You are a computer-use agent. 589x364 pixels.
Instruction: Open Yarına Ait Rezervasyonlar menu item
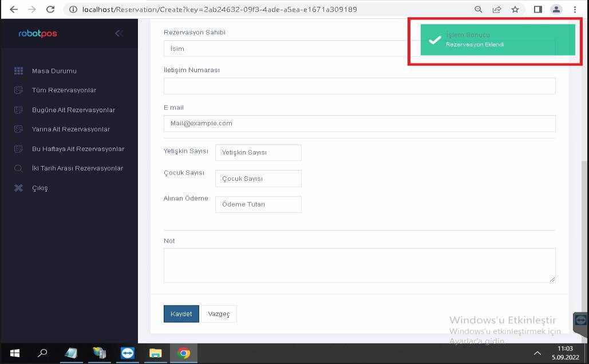70,129
